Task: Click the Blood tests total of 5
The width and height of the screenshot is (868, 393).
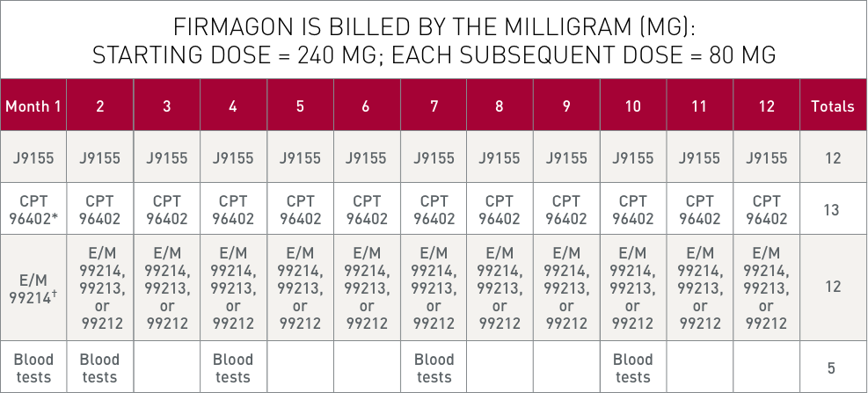Action: click(833, 368)
